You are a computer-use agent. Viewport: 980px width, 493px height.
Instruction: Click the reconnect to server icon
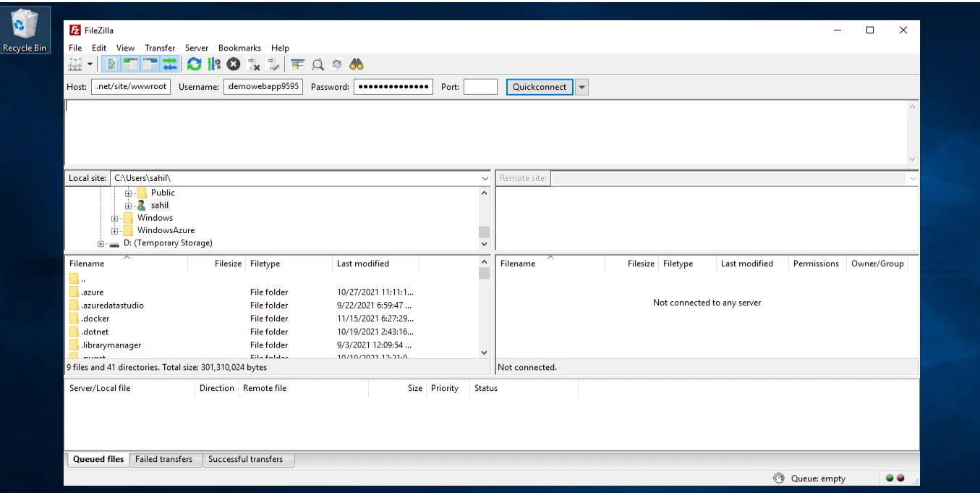tap(273, 64)
